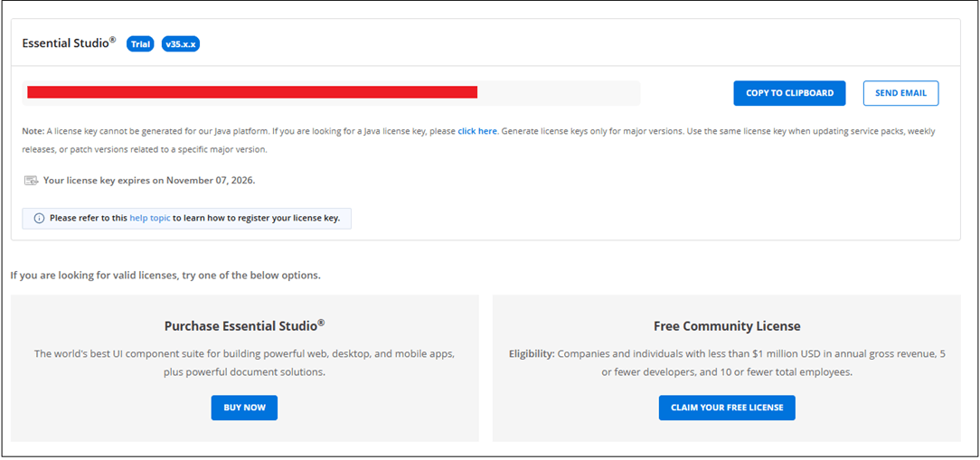
Task: Click the 'Essential Studio' product title
Action: click(x=69, y=43)
